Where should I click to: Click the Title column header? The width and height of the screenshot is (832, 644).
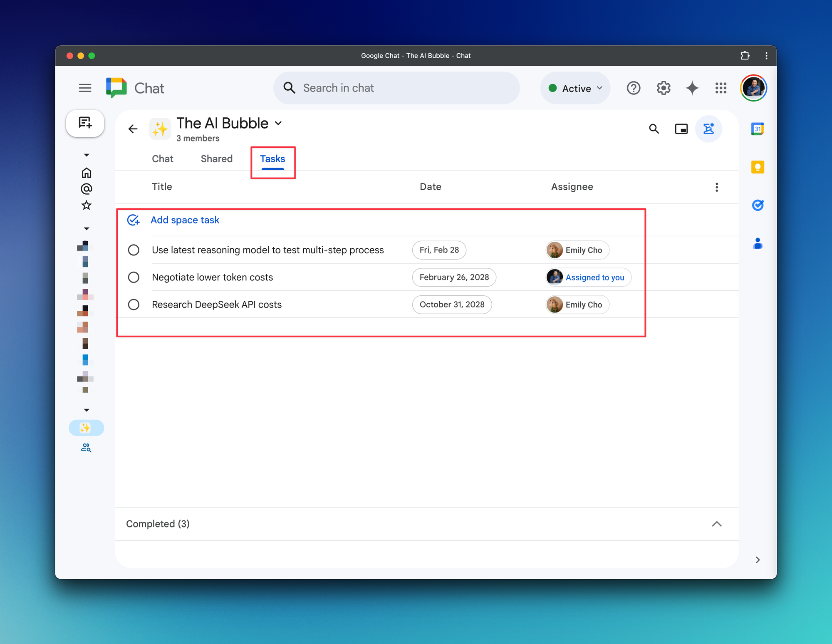pyautogui.click(x=162, y=187)
